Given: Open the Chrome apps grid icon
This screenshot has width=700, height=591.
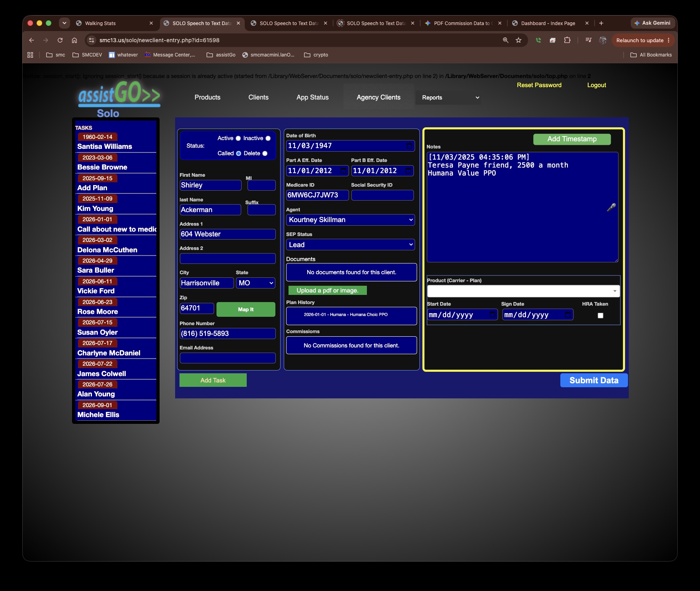Looking at the screenshot, I should coord(30,55).
